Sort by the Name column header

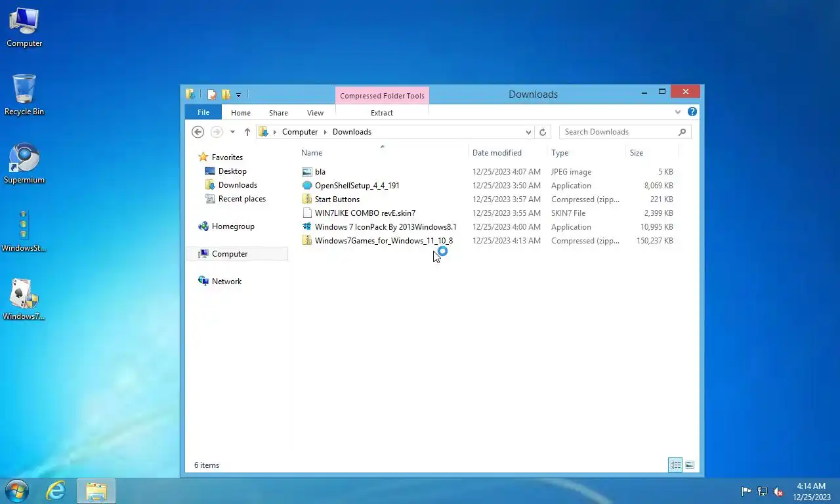312,153
